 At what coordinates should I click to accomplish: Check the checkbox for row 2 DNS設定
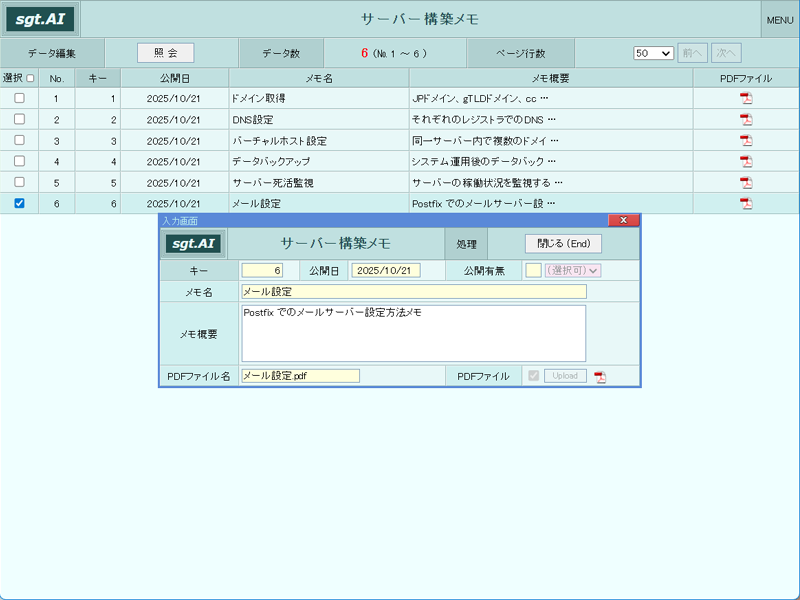pos(19,119)
